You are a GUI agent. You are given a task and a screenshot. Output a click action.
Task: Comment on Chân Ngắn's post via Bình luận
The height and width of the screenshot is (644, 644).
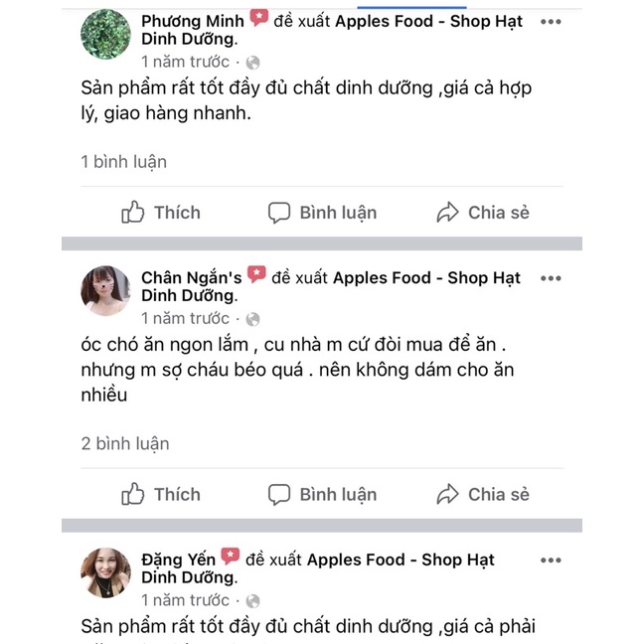[x=323, y=495]
